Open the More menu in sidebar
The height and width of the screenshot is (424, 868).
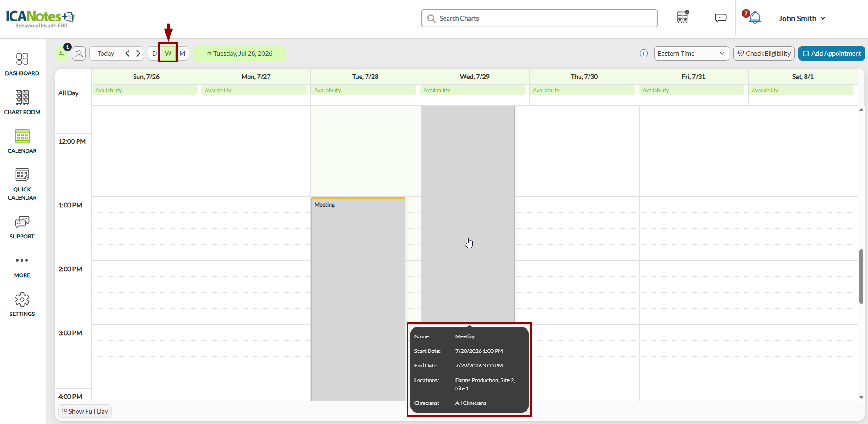point(22,267)
